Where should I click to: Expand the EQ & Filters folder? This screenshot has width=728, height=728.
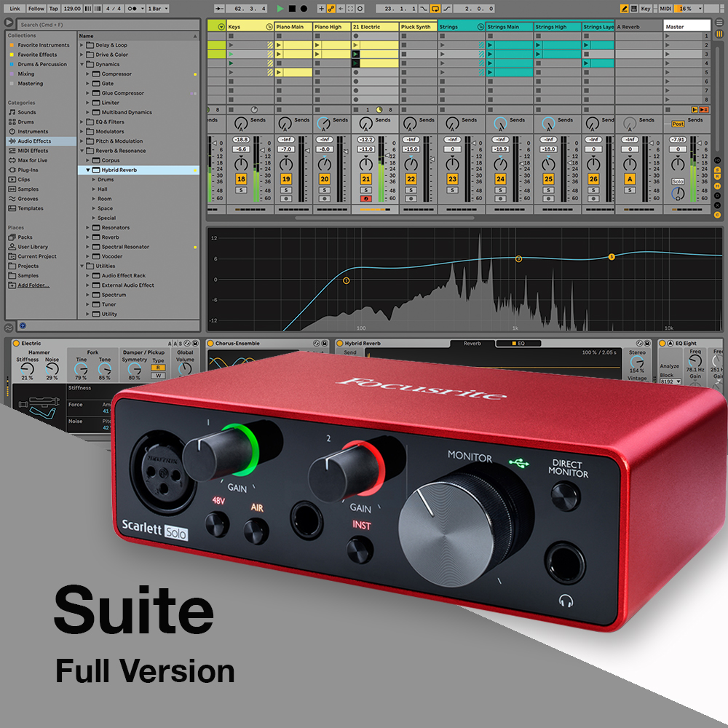pyautogui.click(x=82, y=122)
